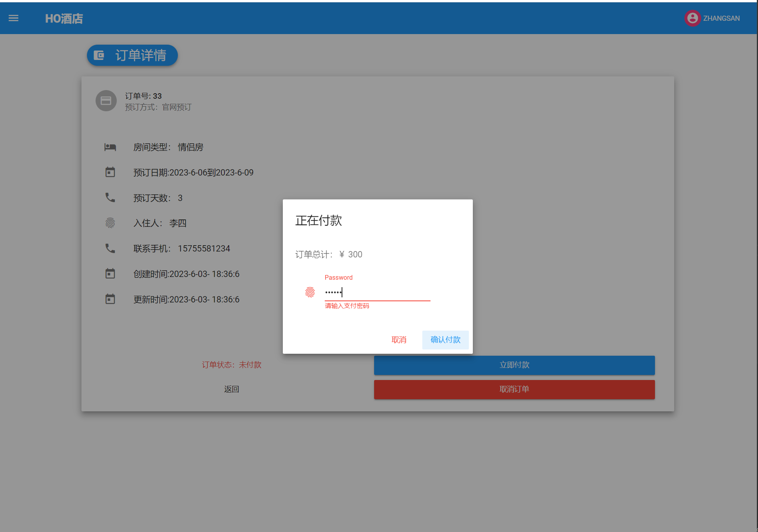
Task: Click the red 取消订单 button
Action: coord(514,389)
